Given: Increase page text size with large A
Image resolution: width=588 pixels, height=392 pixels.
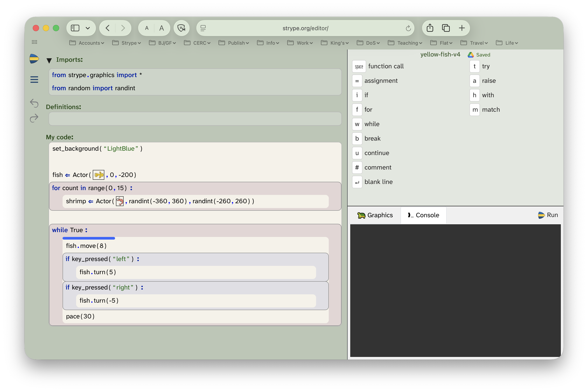Looking at the screenshot, I should tap(161, 28).
